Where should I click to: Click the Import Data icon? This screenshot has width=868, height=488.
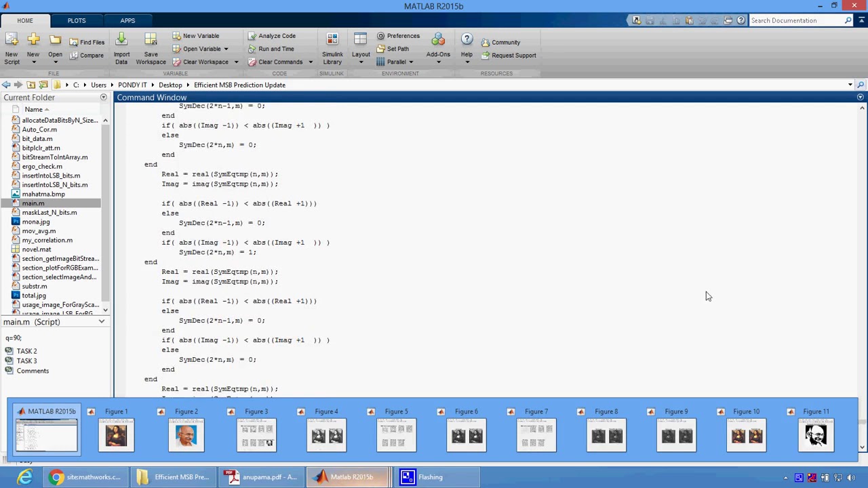pyautogui.click(x=121, y=41)
